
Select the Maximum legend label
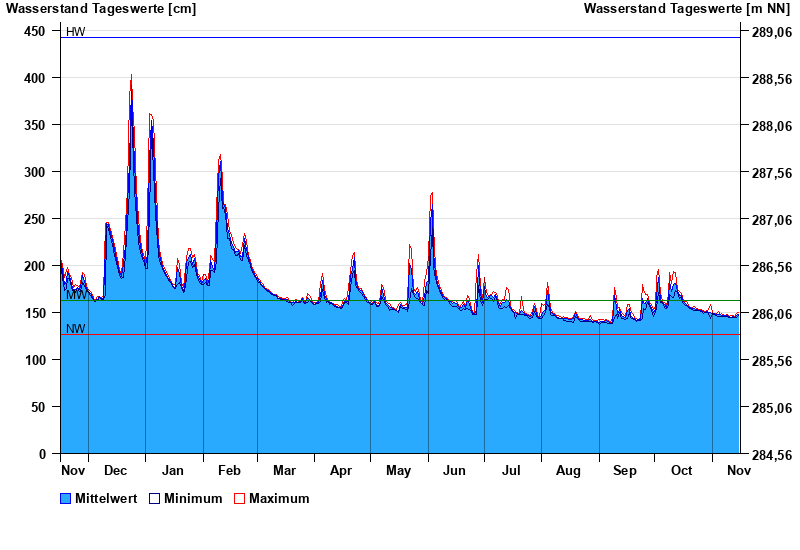[279, 498]
